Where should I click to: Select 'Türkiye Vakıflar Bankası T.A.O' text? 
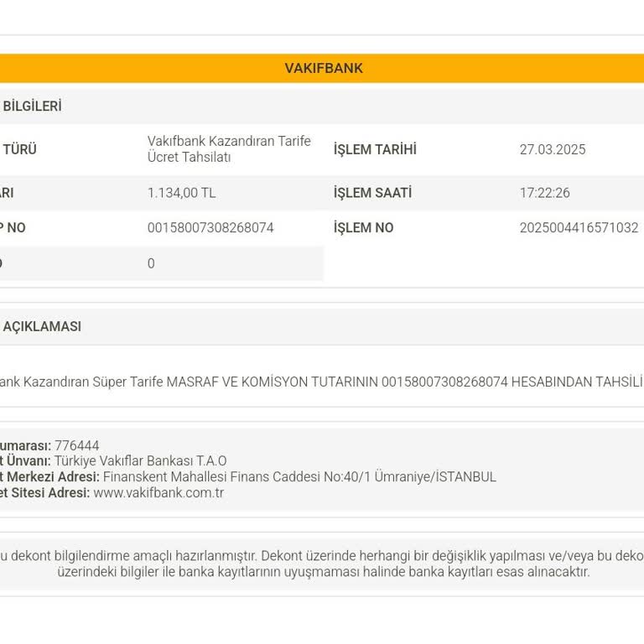point(141,461)
